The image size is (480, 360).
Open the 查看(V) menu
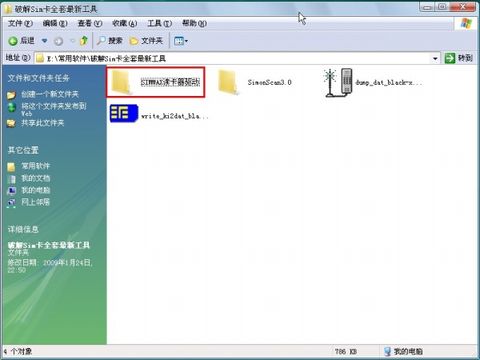tap(90, 23)
